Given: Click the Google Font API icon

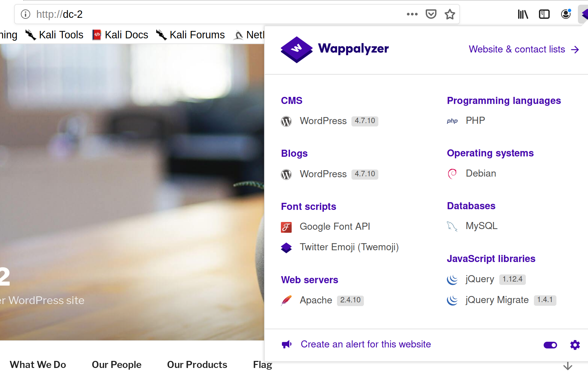Looking at the screenshot, I should click(286, 227).
